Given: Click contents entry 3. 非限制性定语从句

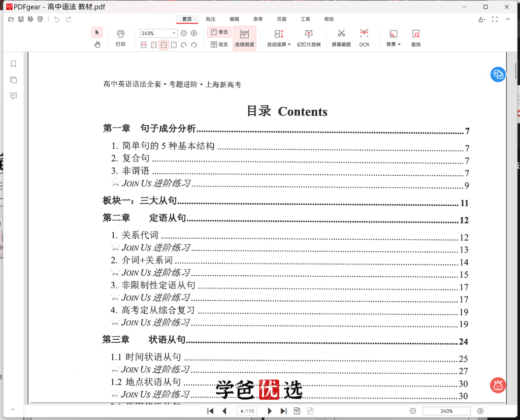Looking at the screenshot, I should click(289, 286).
